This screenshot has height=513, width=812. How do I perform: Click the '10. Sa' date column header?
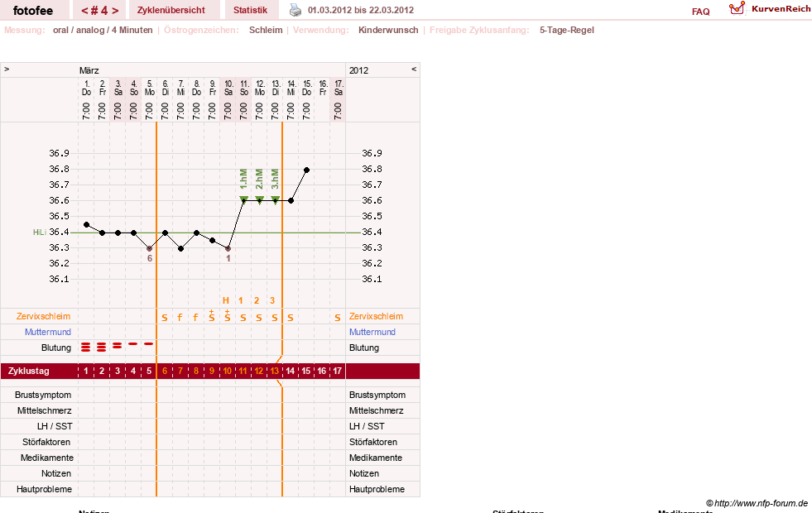(228, 88)
